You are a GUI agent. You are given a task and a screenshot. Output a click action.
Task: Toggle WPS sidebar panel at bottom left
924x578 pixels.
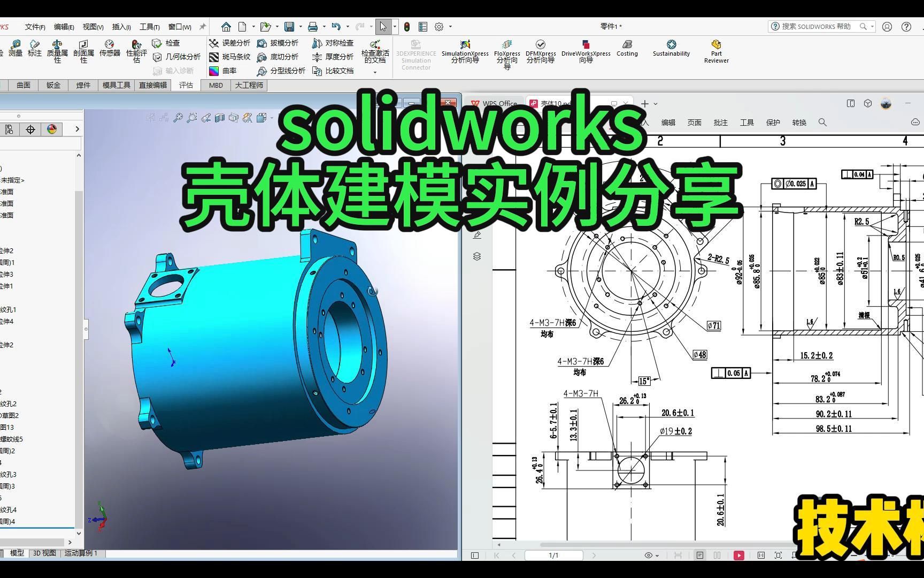pyautogui.click(x=475, y=556)
